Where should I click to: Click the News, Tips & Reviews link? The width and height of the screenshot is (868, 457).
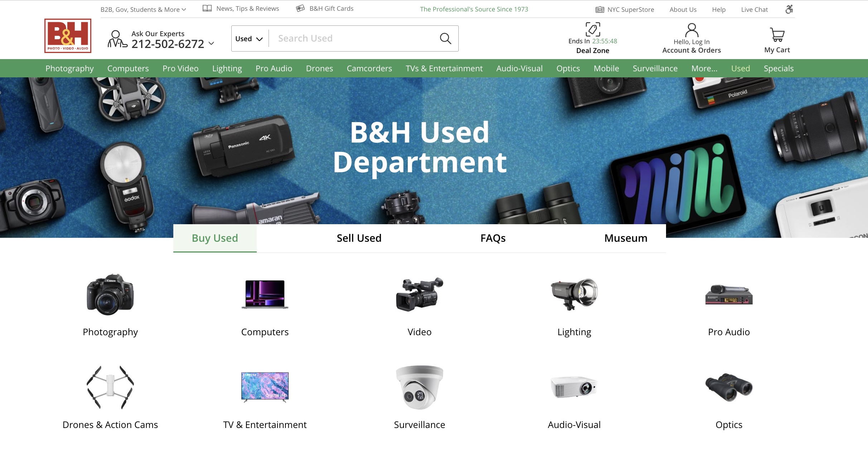[247, 9]
